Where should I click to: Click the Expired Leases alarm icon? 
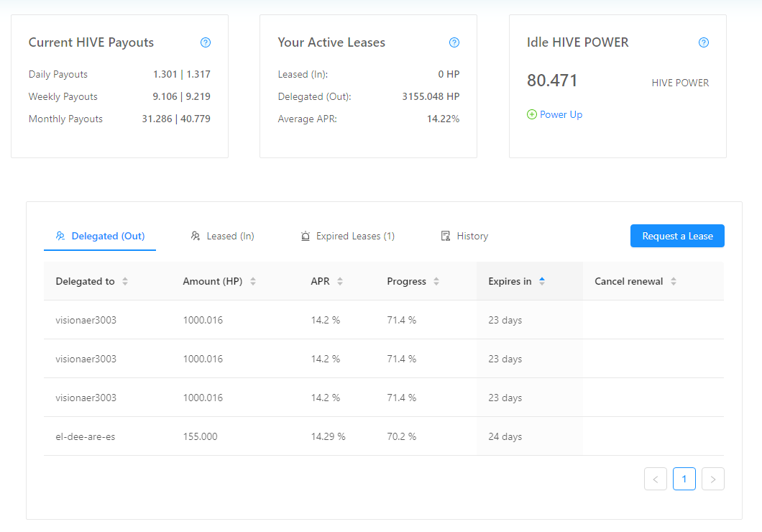(306, 236)
